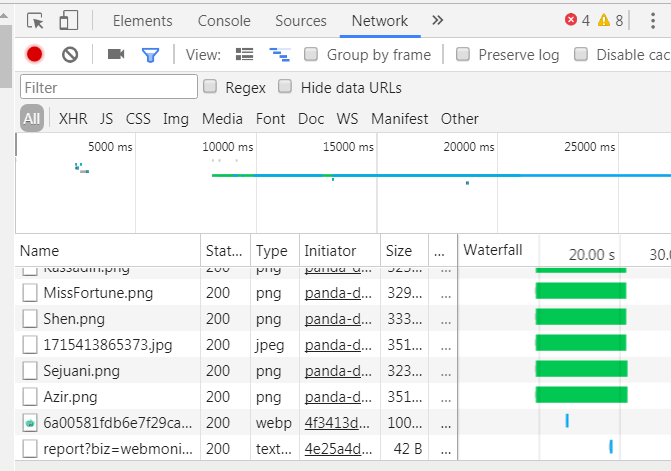Viewport: 671px width, 471px height.
Task: Check the Regex filter option
Action: [x=210, y=87]
